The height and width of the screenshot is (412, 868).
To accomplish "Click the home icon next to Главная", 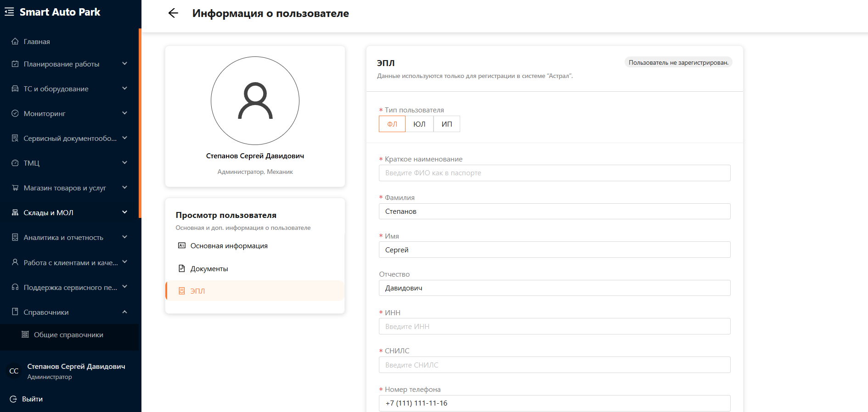I will click(15, 41).
